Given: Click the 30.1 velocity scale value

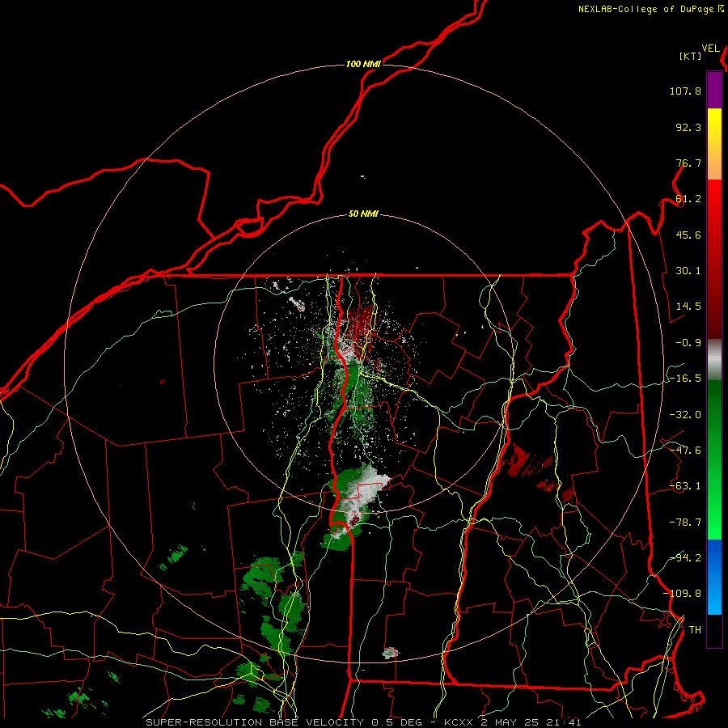Looking at the screenshot, I should pos(688,271).
